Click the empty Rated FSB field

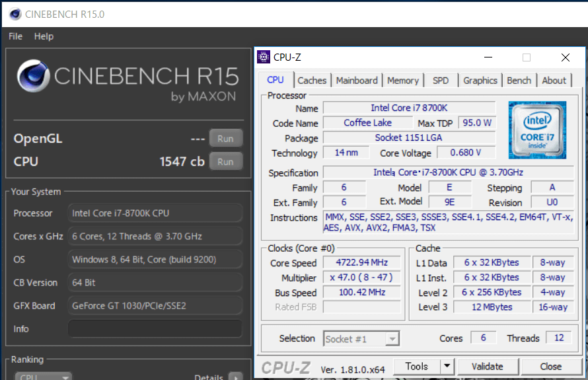(x=362, y=307)
